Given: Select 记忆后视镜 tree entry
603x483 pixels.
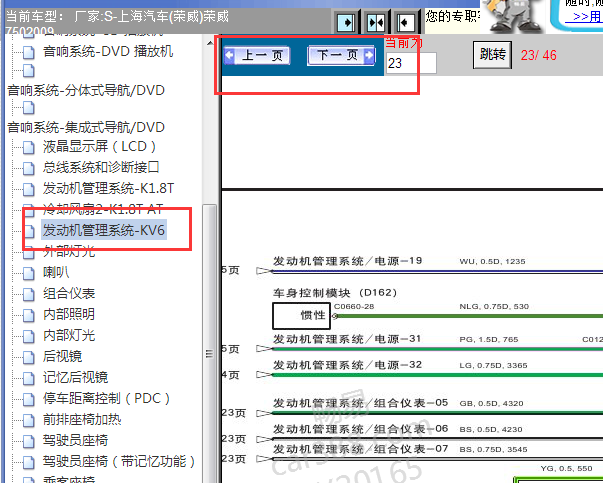Looking at the screenshot, I should coord(75,377).
